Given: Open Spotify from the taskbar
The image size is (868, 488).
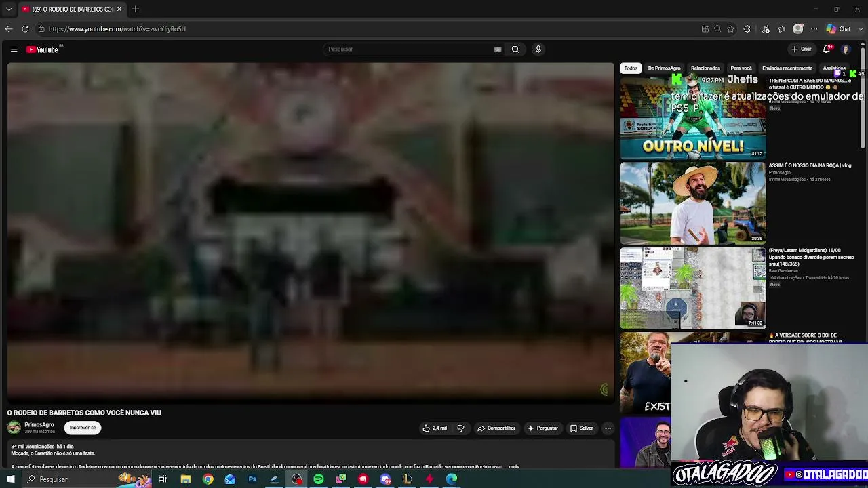Looking at the screenshot, I should (x=319, y=479).
